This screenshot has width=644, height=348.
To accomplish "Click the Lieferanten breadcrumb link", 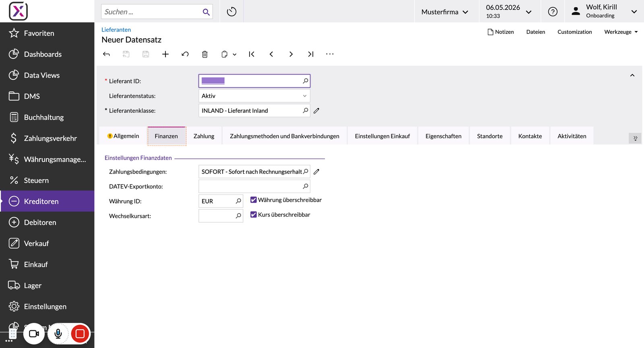I will [x=116, y=30].
